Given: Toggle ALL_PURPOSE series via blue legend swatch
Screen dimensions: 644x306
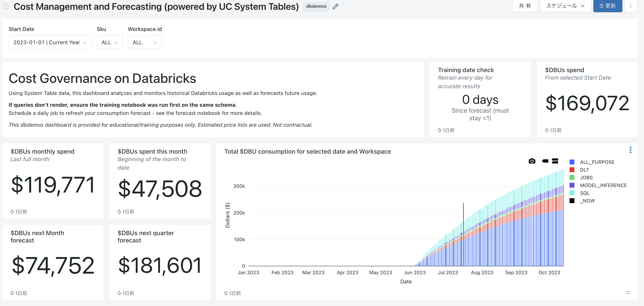Looking at the screenshot, I should 572,162.
